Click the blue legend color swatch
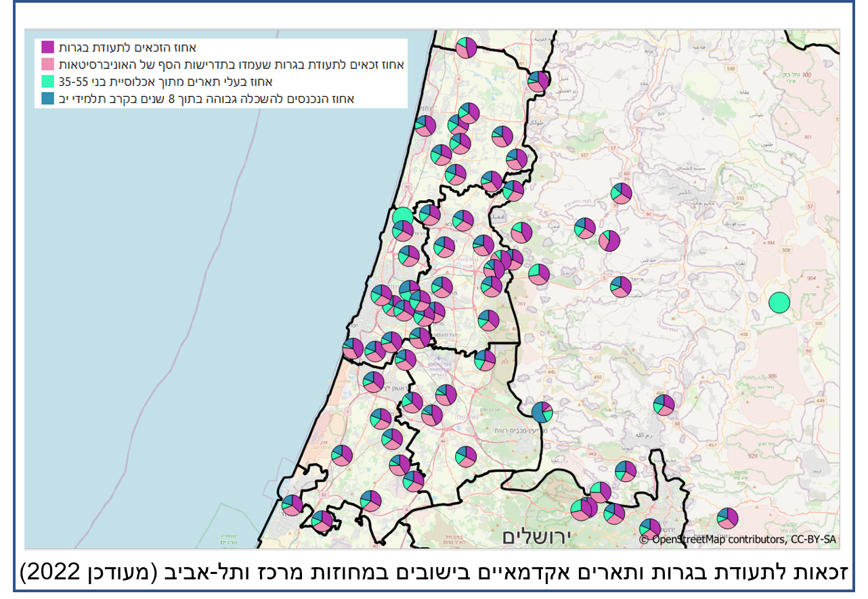This screenshot has height=599, width=868. coord(48,99)
